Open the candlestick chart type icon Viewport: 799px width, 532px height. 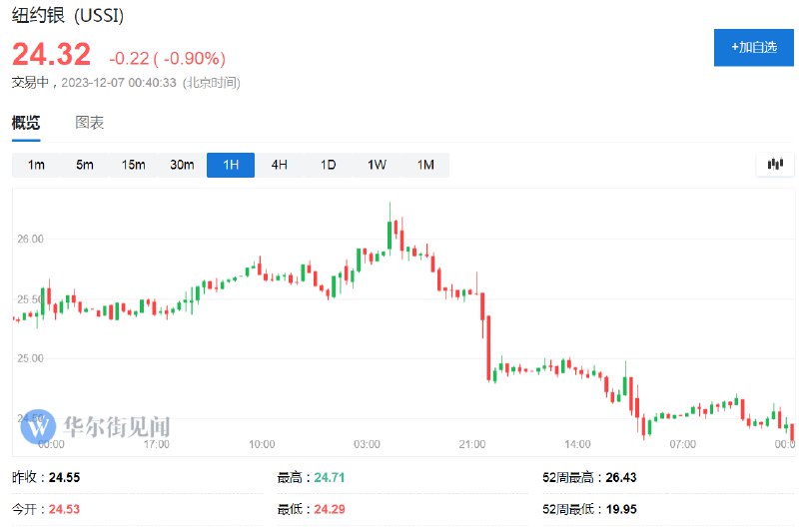click(x=775, y=165)
